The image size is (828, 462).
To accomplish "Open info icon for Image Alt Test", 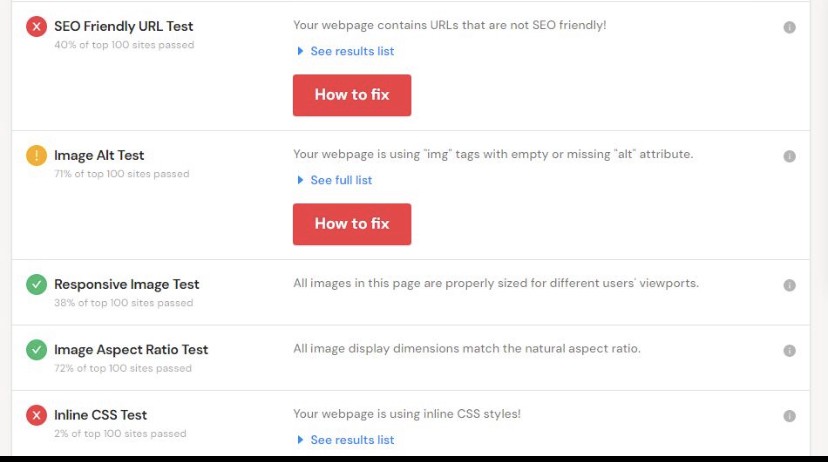I will tap(789, 156).
